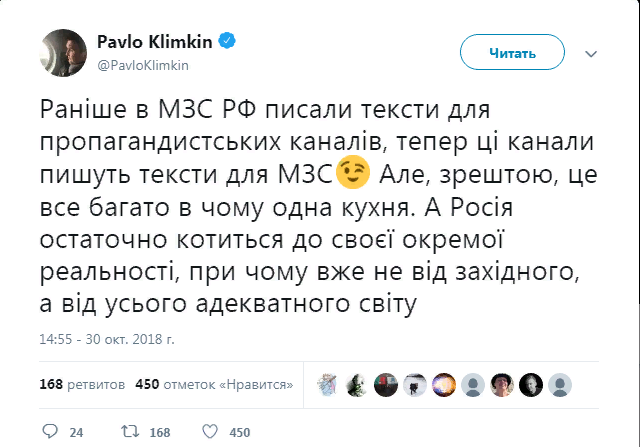This screenshot has width=640, height=447.
Task: Expand the tweet options chevron
Action: pyautogui.click(x=592, y=52)
